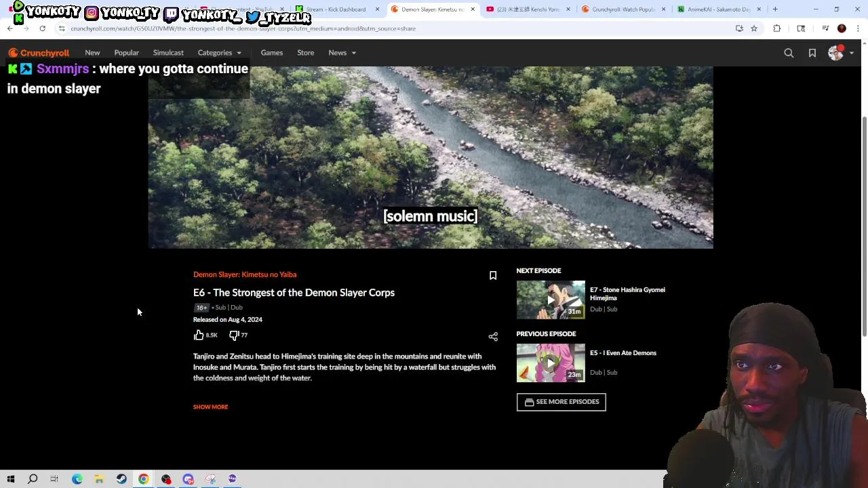Click SEE MORE EPISODES button
The height and width of the screenshot is (488, 868).
point(561,402)
